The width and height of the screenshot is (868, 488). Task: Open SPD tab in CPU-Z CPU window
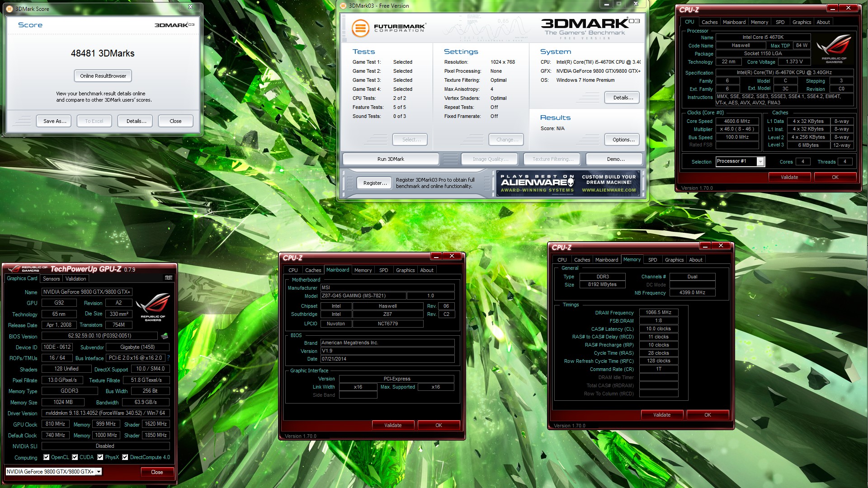(x=780, y=22)
